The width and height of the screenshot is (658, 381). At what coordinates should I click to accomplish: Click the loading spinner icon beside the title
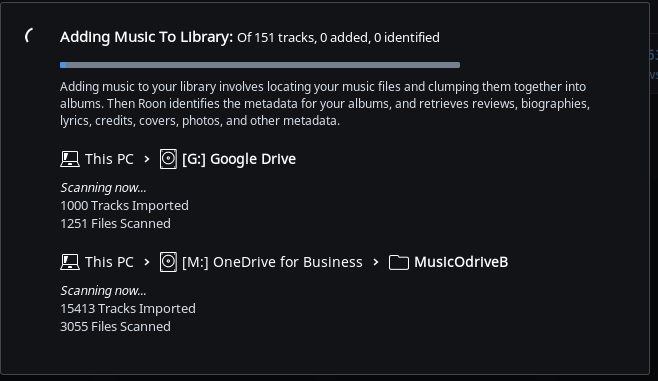point(29,36)
